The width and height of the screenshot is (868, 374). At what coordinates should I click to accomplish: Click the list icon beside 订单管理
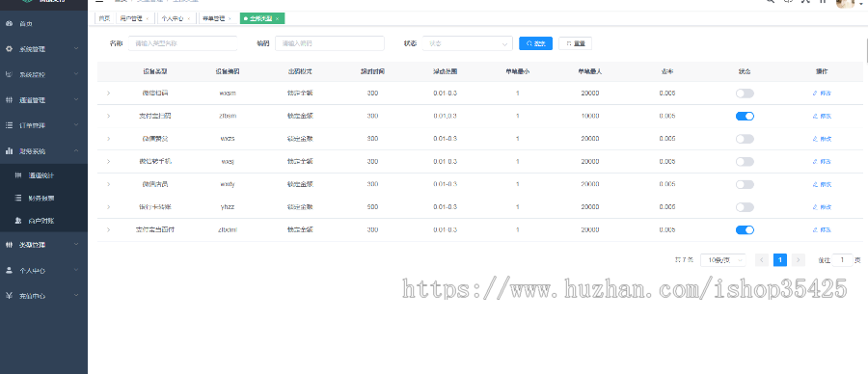9,125
